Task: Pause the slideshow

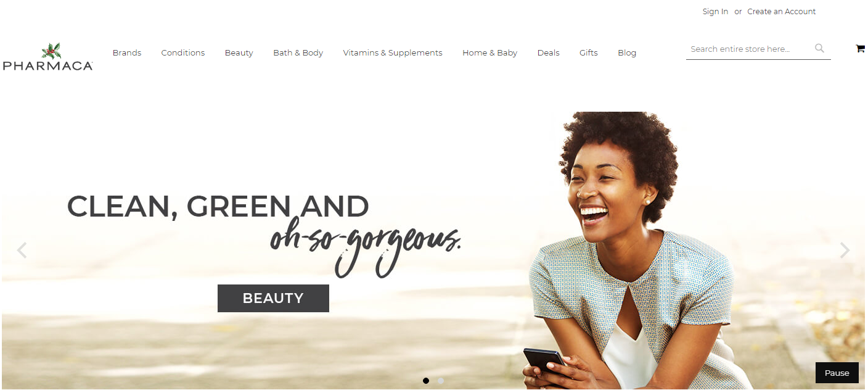Action: pyautogui.click(x=837, y=373)
